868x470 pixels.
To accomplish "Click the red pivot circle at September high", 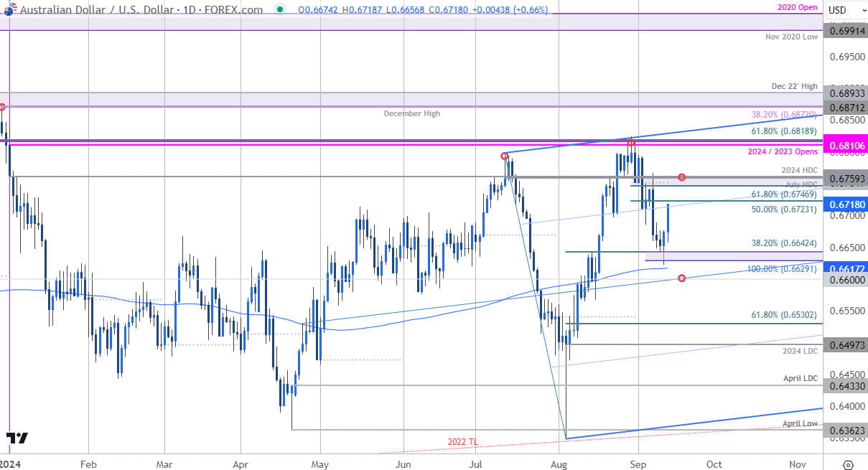I will [x=631, y=144].
